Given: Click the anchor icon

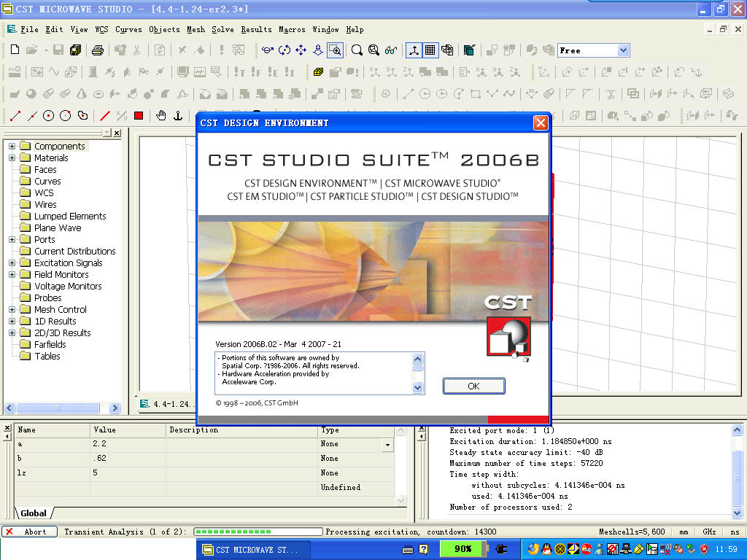Looking at the screenshot, I should tap(178, 116).
